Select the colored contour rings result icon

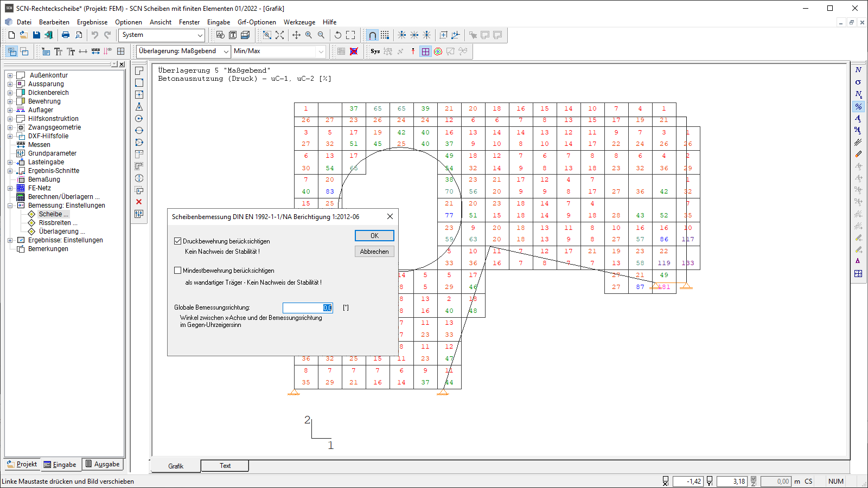tap(438, 51)
